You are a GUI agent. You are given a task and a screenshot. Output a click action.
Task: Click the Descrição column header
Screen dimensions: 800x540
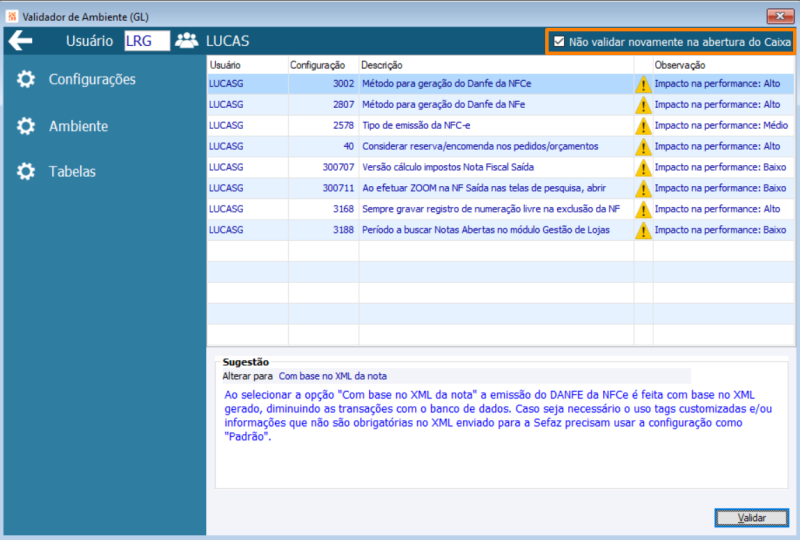496,65
